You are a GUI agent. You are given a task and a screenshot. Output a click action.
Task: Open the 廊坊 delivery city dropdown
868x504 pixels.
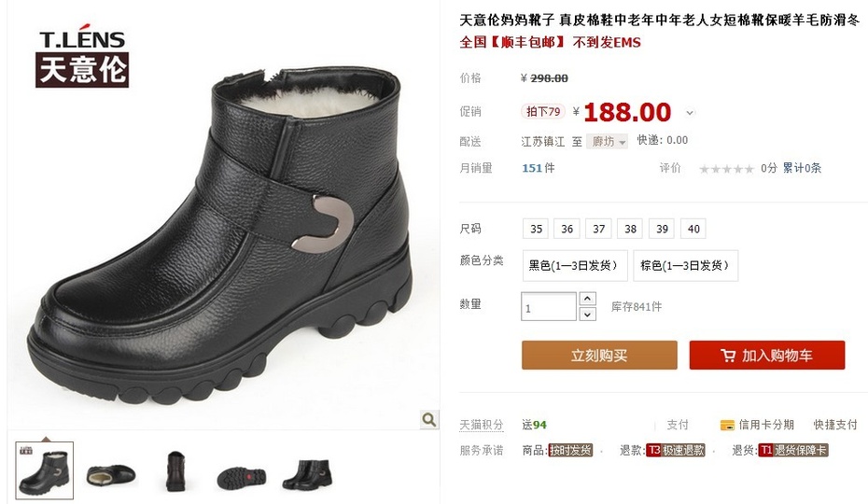[608, 142]
